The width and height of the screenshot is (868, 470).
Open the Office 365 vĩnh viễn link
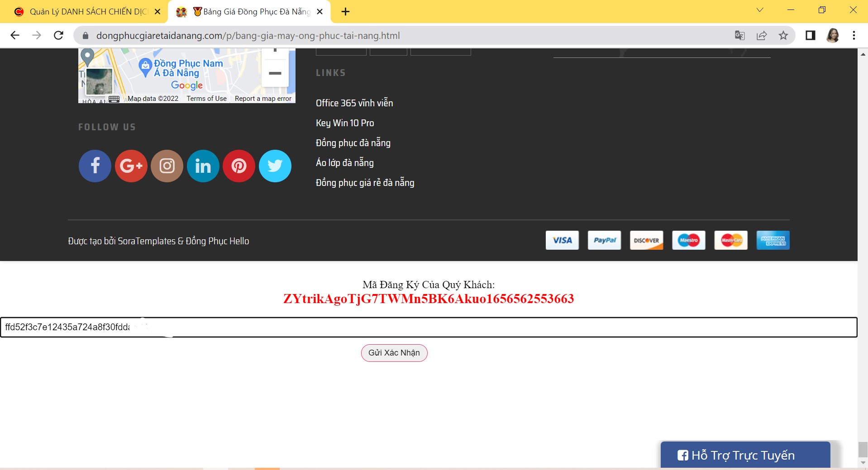[x=354, y=103]
